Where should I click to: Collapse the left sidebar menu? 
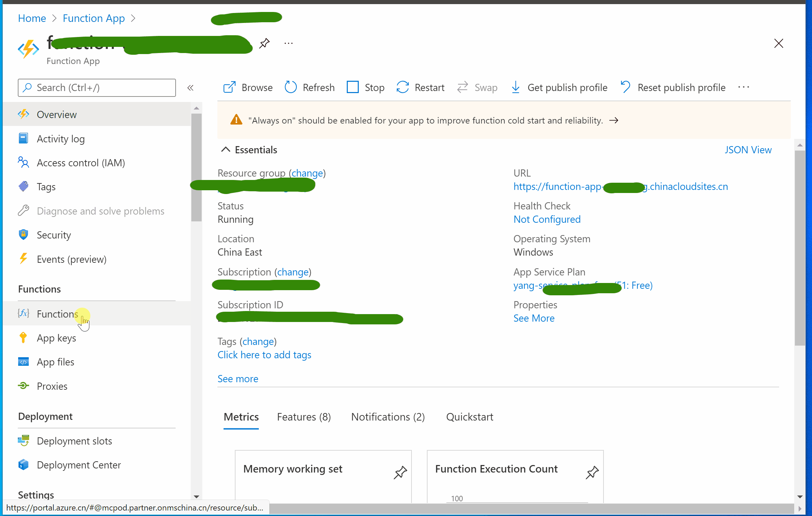coord(191,88)
